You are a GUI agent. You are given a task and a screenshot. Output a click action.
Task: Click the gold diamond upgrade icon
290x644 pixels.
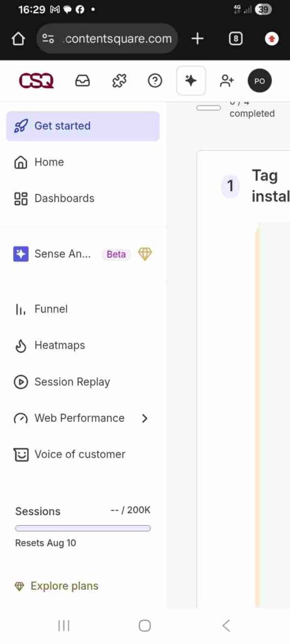click(145, 254)
